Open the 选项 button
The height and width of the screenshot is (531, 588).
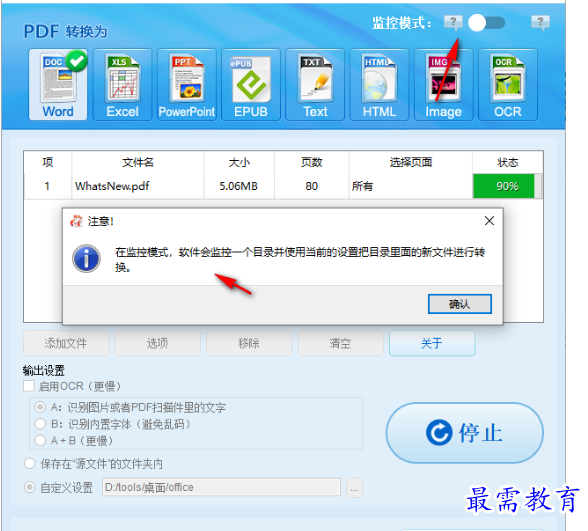pyautogui.click(x=158, y=343)
